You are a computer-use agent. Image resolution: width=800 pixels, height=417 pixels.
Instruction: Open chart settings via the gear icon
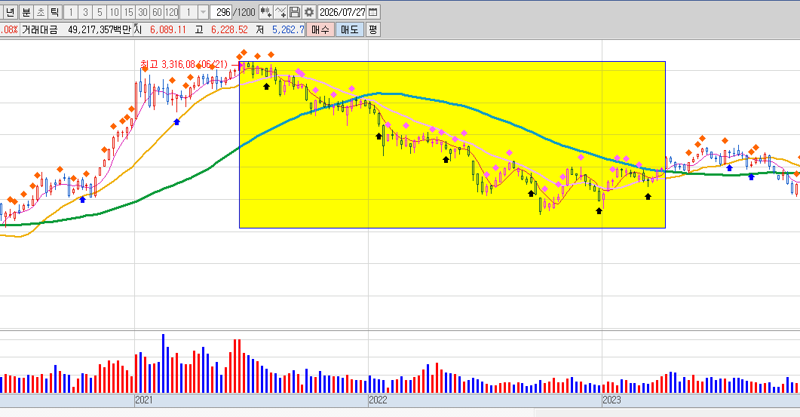(x=309, y=12)
